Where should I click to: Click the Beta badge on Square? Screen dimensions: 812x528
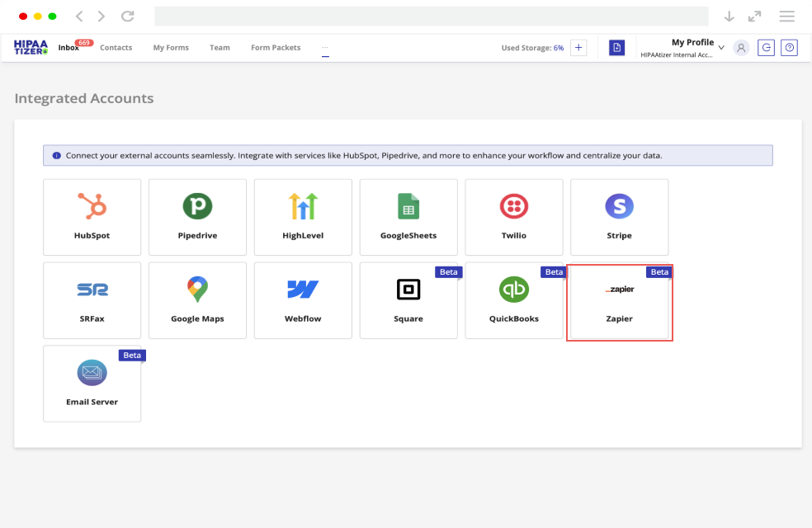tap(448, 271)
